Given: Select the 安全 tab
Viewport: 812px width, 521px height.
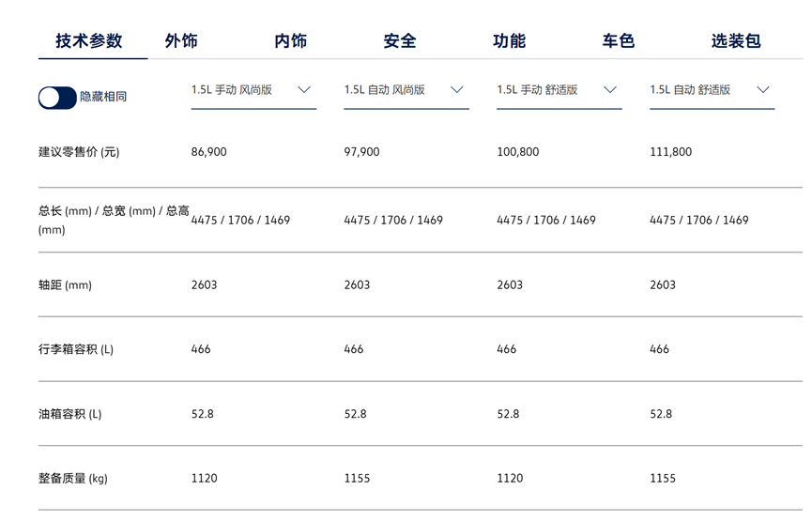Looking at the screenshot, I should tap(400, 41).
